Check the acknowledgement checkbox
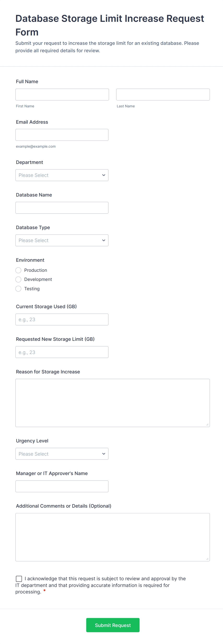This screenshot has height=644, width=223. [19, 579]
